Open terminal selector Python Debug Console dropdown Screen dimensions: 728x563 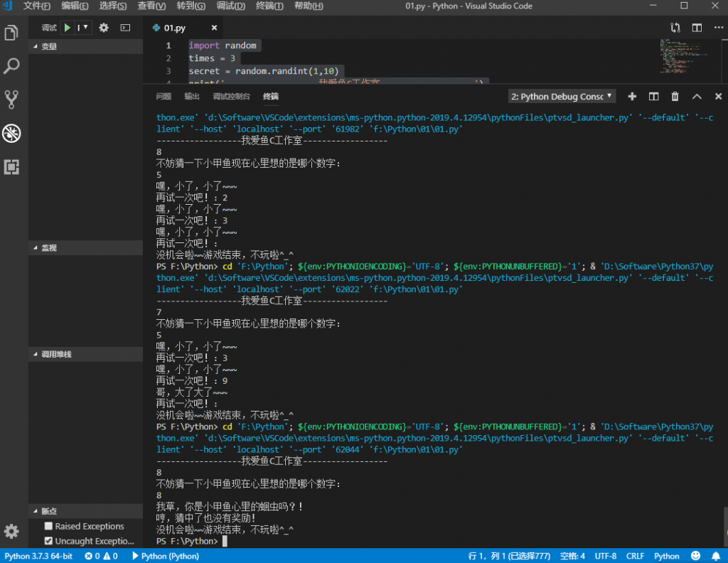(x=562, y=96)
